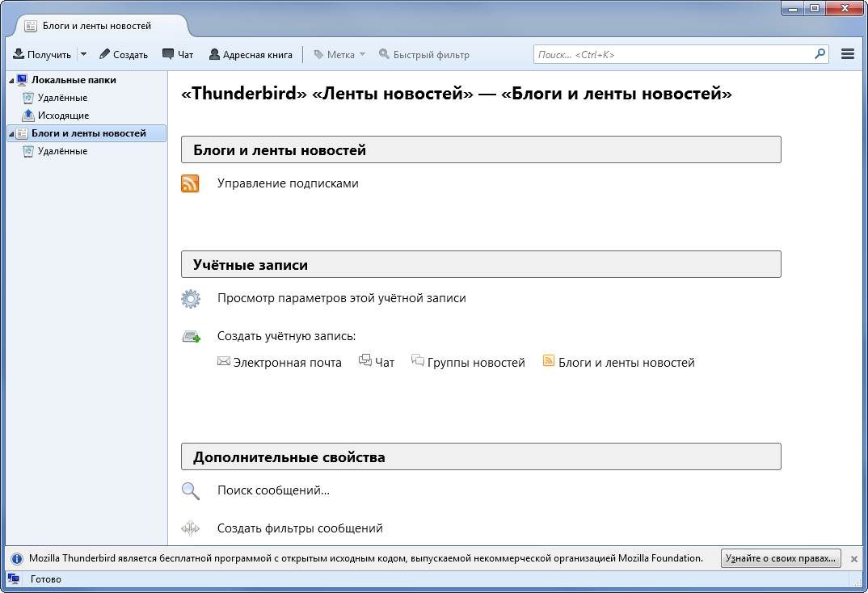Click the Чат speech bubble toolbar icon
The width and height of the screenshot is (868, 593).
(168, 53)
